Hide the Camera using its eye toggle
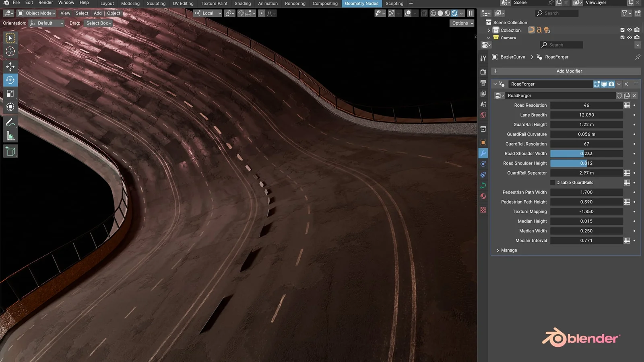 click(x=629, y=37)
